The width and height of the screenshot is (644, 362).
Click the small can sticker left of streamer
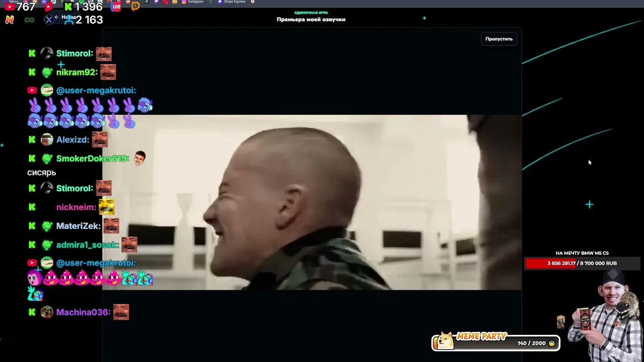pyautogui.click(x=561, y=321)
